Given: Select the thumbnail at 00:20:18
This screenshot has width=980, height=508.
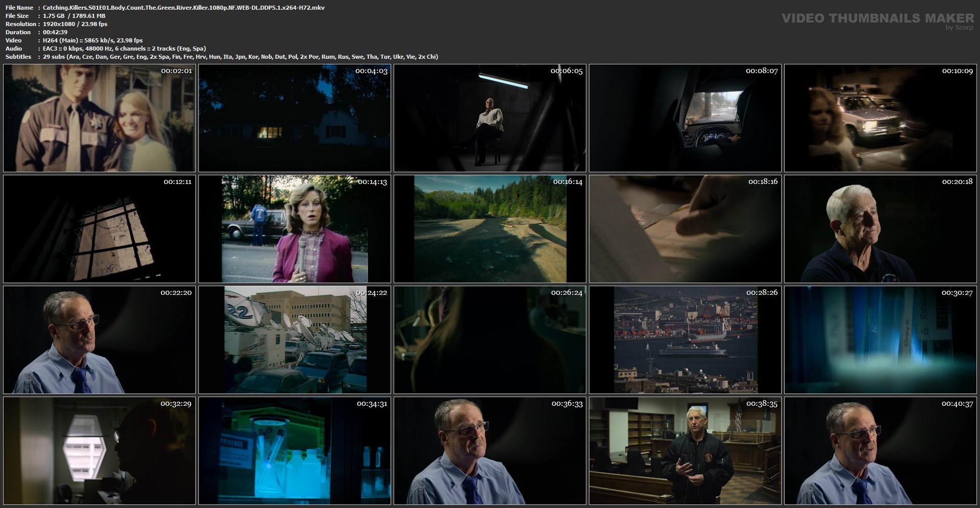Looking at the screenshot, I should (x=880, y=229).
